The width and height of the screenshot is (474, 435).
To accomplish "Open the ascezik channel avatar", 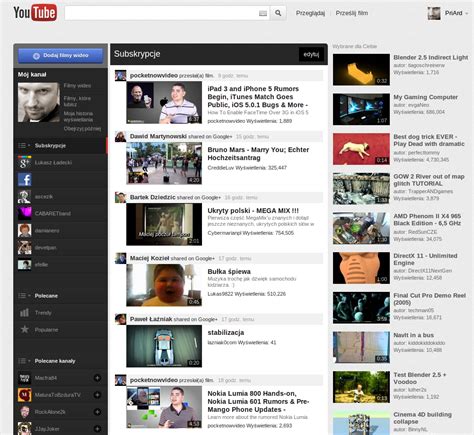I will pos(24,196).
